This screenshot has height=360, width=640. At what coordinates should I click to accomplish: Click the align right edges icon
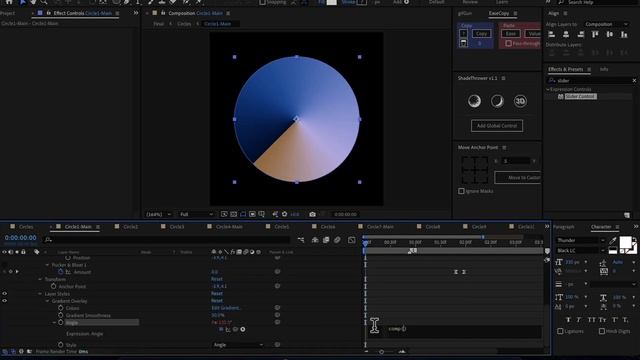(580, 35)
